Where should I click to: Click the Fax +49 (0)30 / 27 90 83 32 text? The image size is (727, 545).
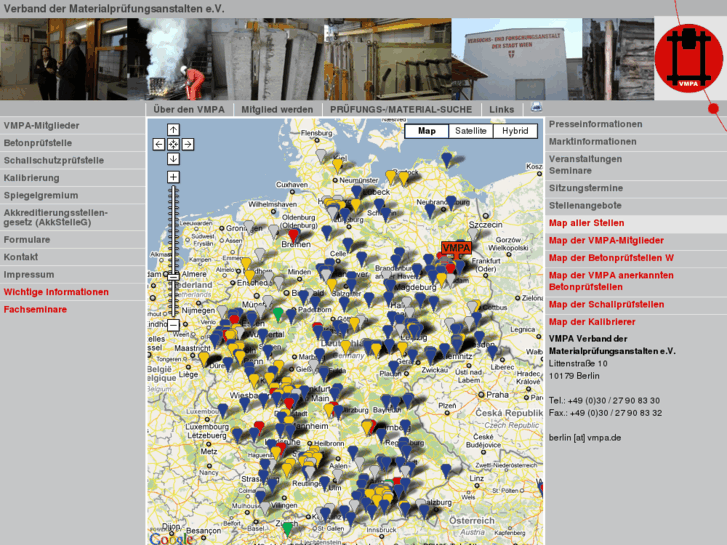click(605, 413)
